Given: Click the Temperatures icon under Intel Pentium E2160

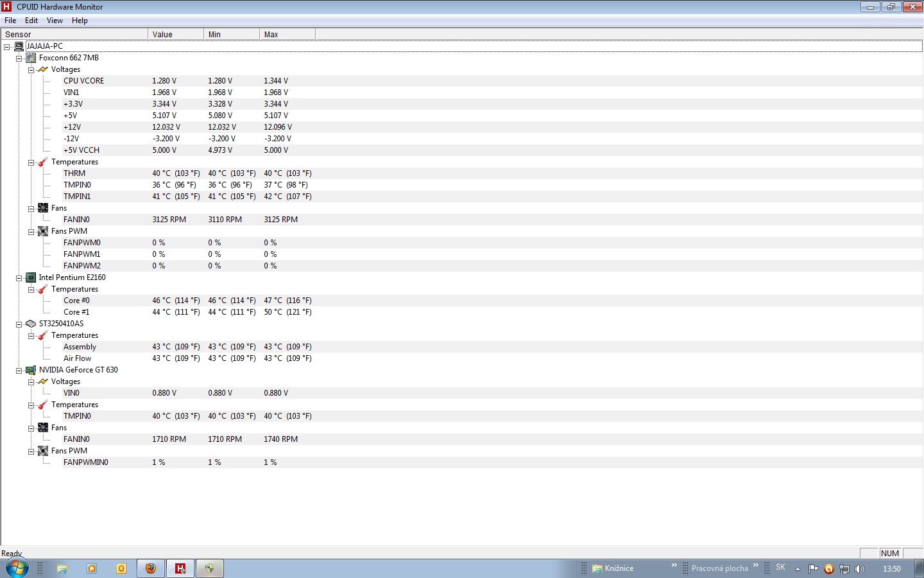Looking at the screenshot, I should pyautogui.click(x=43, y=289).
